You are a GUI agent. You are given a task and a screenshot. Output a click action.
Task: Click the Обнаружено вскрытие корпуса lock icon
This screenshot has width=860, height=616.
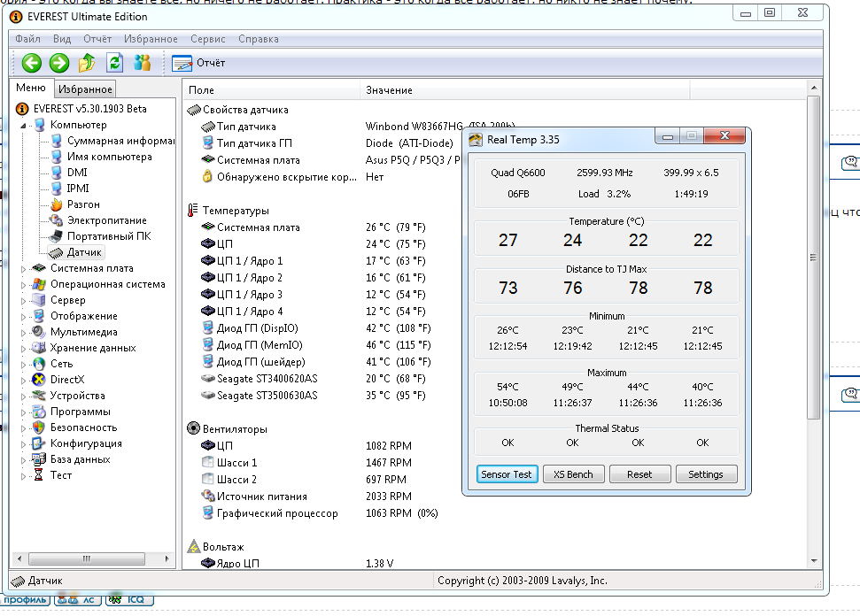point(207,176)
